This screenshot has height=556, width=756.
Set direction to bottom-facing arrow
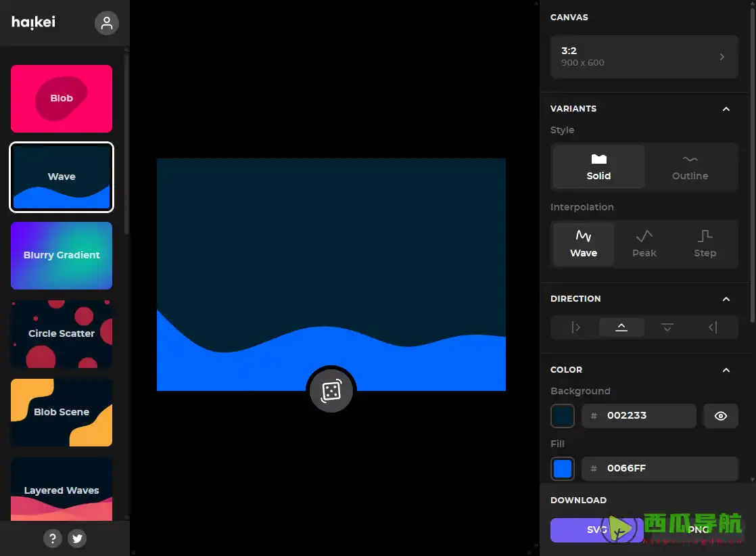pyautogui.click(x=667, y=327)
